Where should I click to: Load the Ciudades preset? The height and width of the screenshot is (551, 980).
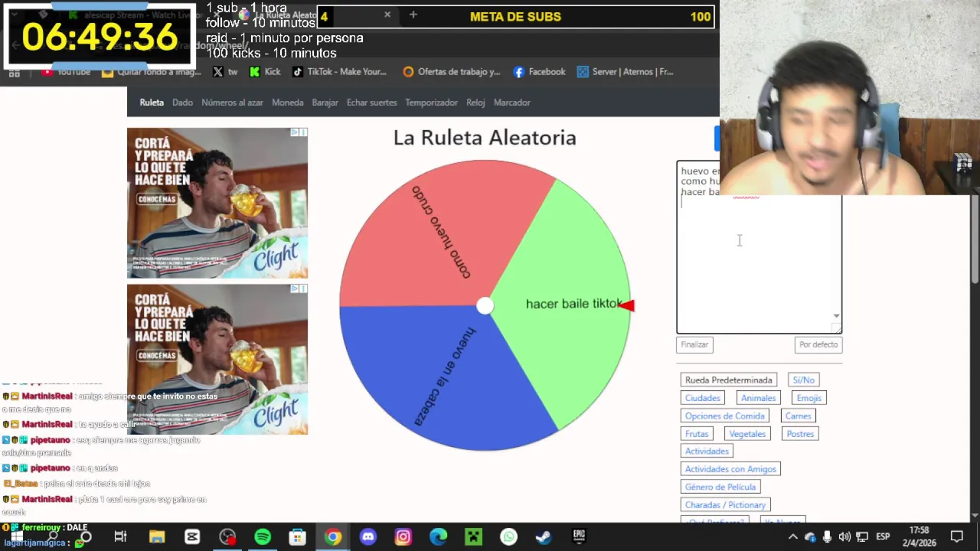[703, 398]
